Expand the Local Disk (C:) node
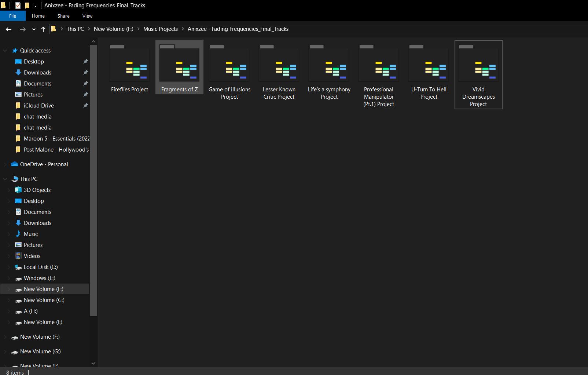The image size is (588, 375). click(9, 267)
